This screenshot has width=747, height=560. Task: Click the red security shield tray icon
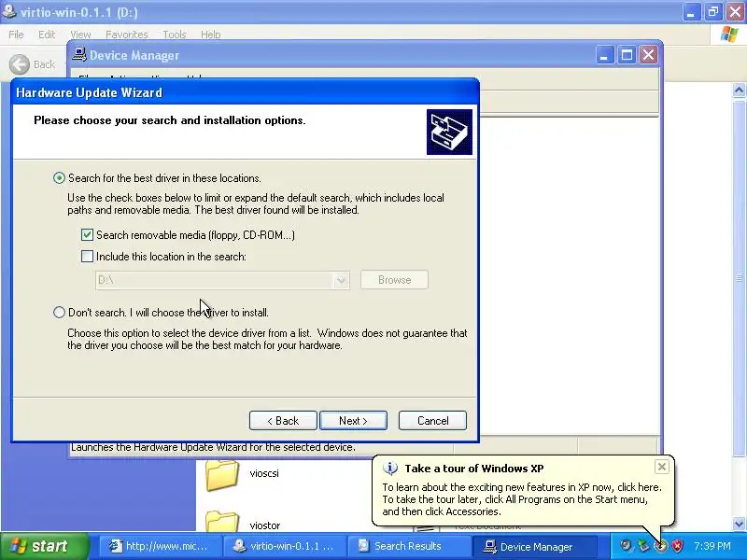point(677,546)
